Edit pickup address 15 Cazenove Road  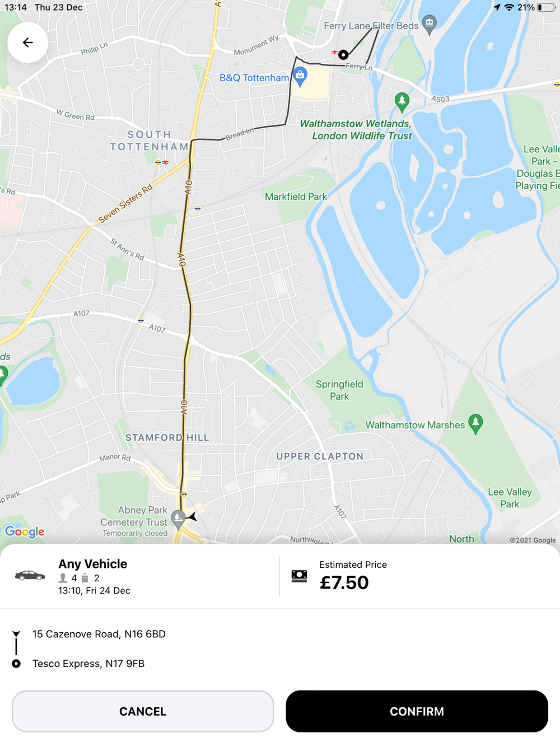pos(99,634)
